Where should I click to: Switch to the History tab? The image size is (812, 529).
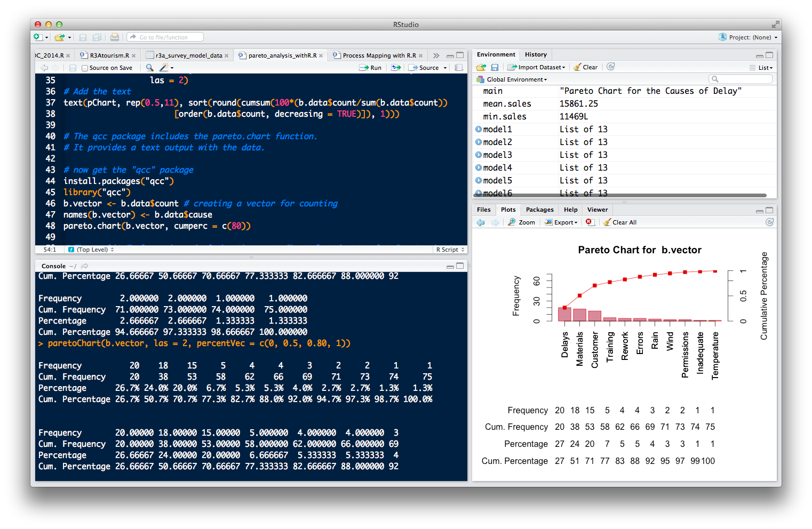[536, 54]
